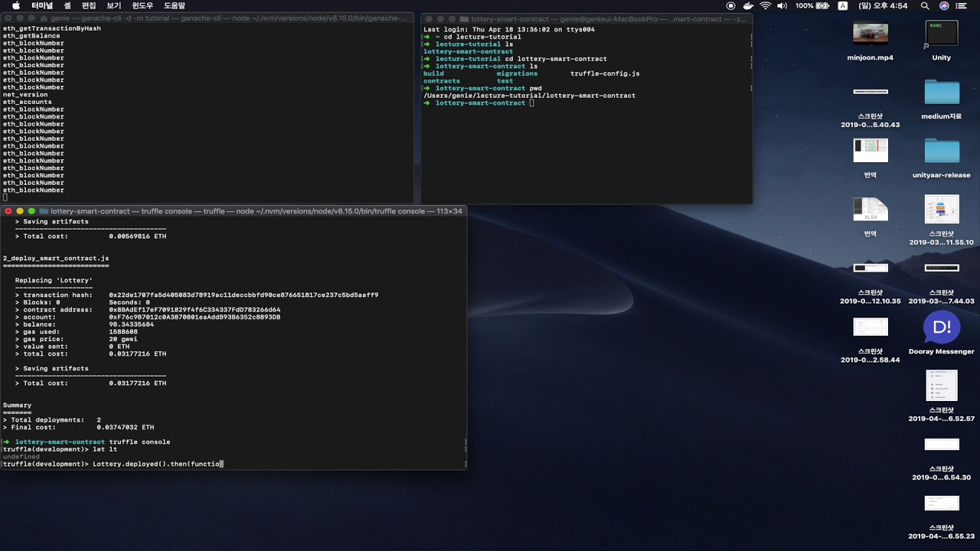The image size is (980, 551).
Task: Minimize the truffle console window with yellow button
Action: point(20,211)
